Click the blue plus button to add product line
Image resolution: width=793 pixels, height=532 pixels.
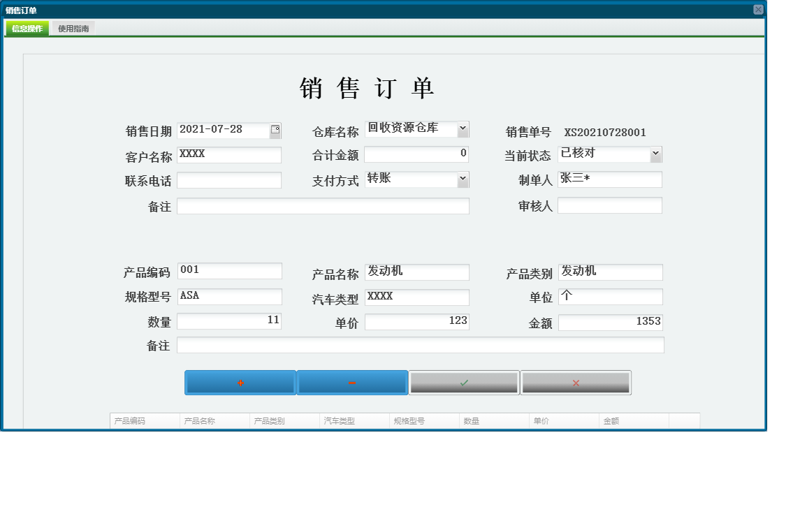[240, 382]
